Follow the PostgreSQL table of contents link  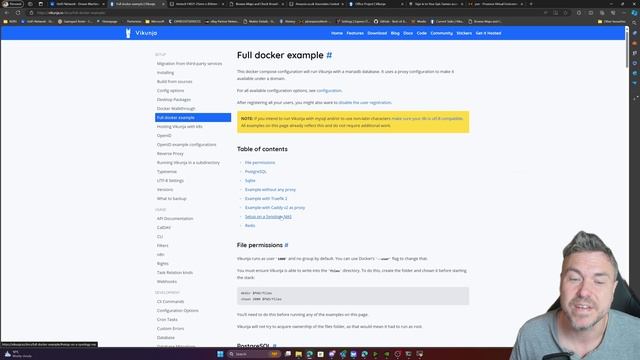click(256, 171)
